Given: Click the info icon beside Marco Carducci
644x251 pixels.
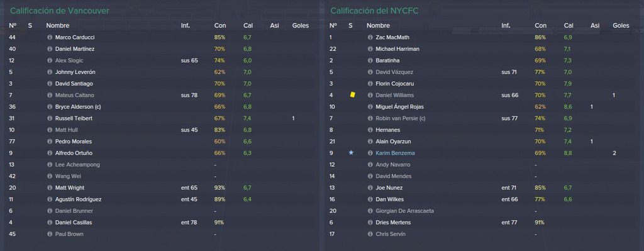Looking at the screenshot, I should [50, 37].
